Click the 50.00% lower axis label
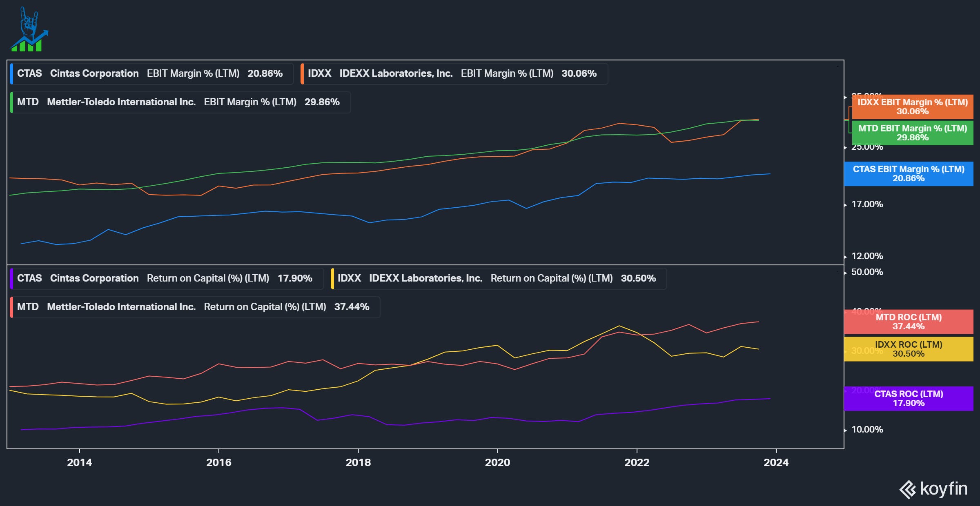980x506 pixels. [x=867, y=272]
